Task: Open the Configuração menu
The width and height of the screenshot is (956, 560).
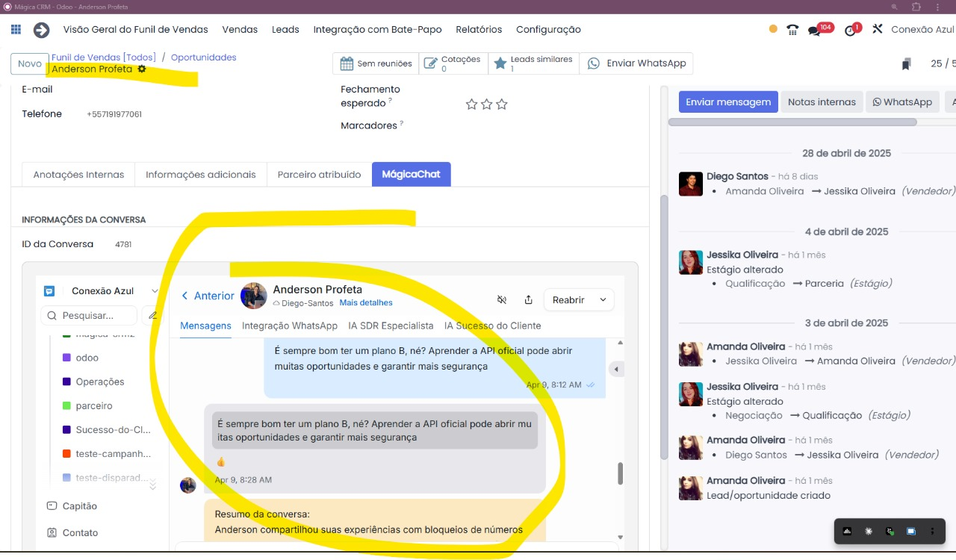Action: [548, 30]
